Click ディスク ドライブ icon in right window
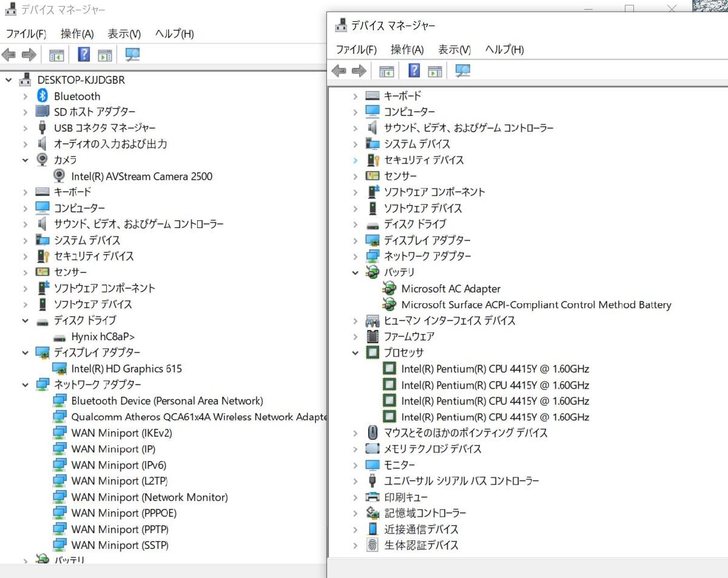Screen dimensions: 728x578 372,224
